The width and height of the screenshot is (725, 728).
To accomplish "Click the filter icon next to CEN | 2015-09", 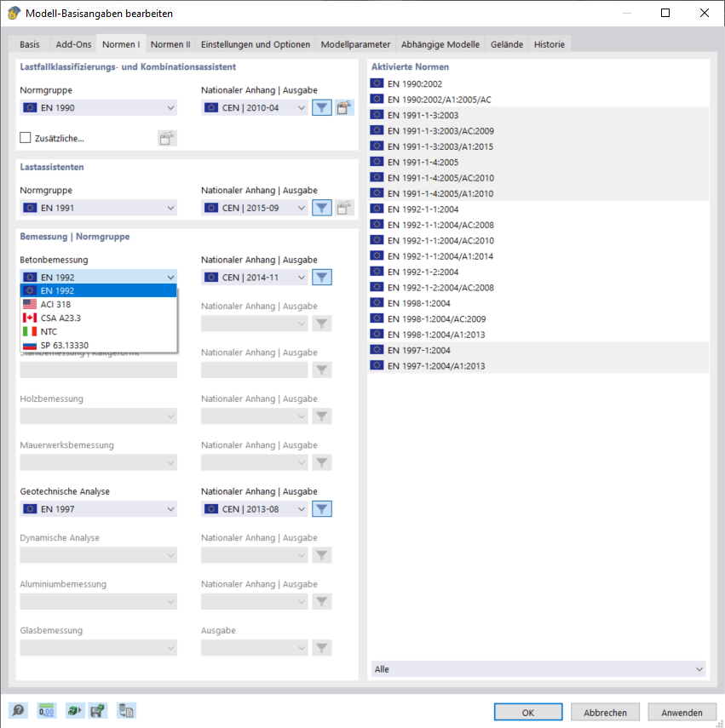I will [x=321, y=208].
